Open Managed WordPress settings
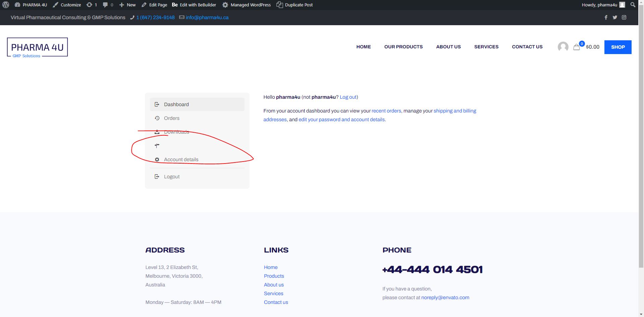Screen dimensions: 644x317 click(247, 5)
